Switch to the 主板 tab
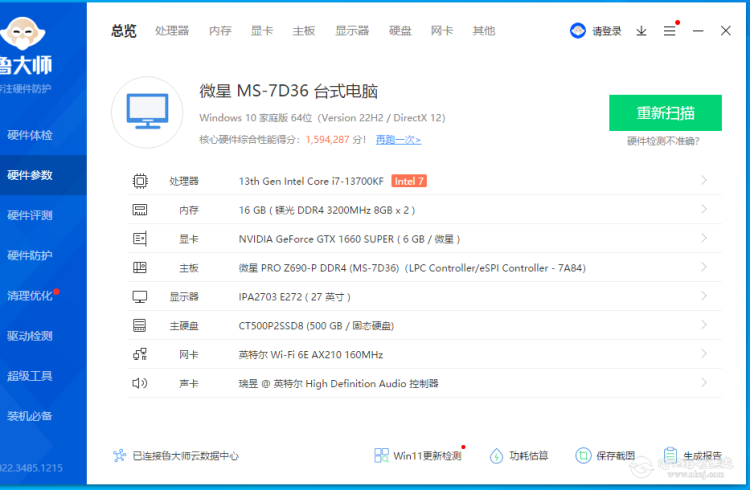Screen dimensions: 750x490 [304, 31]
